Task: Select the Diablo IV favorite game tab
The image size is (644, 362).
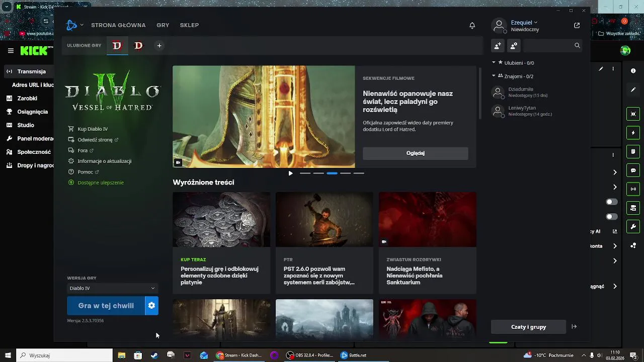Action: coord(117,46)
